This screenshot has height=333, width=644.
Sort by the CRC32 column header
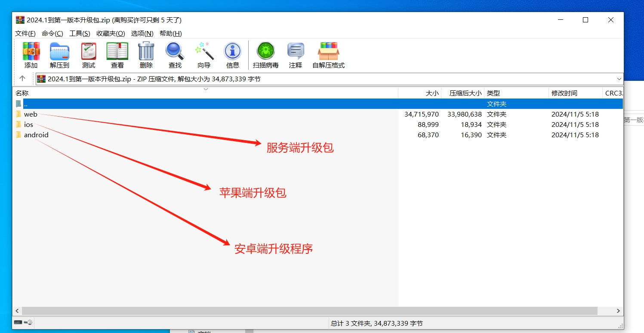pyautogui.click(x=613, y=93)
